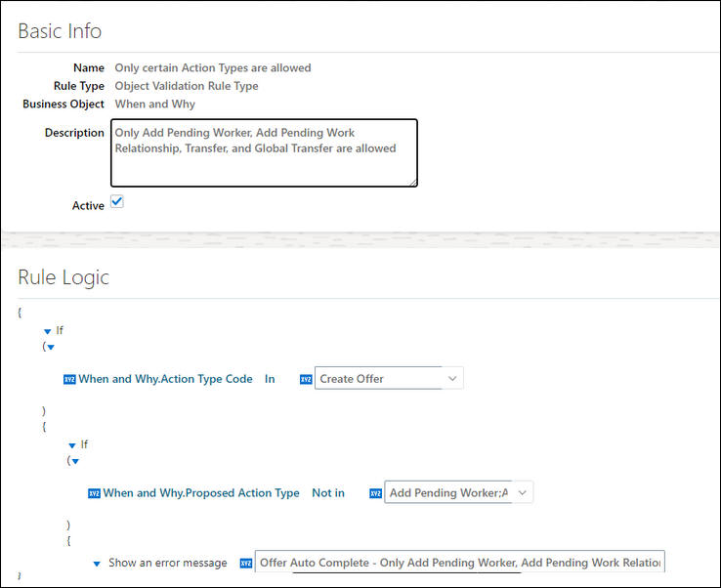Click the XYZ icon beside Create Offer
721x588 pixels.
306,379
